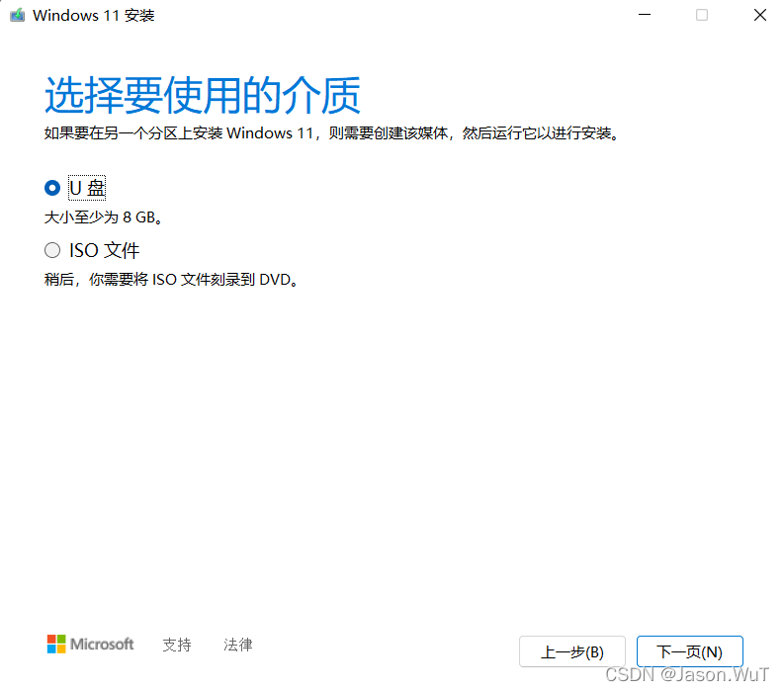Click the Windows 11 setup title icon

pyautogui.click(x=17, y=15)
